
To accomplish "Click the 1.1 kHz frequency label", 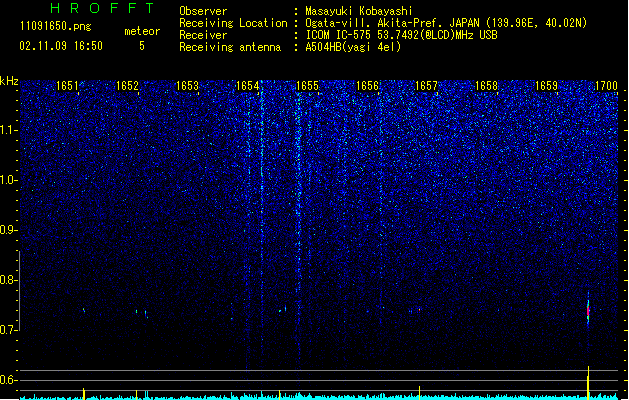I will pyautogui.click(x=9, y=130).
